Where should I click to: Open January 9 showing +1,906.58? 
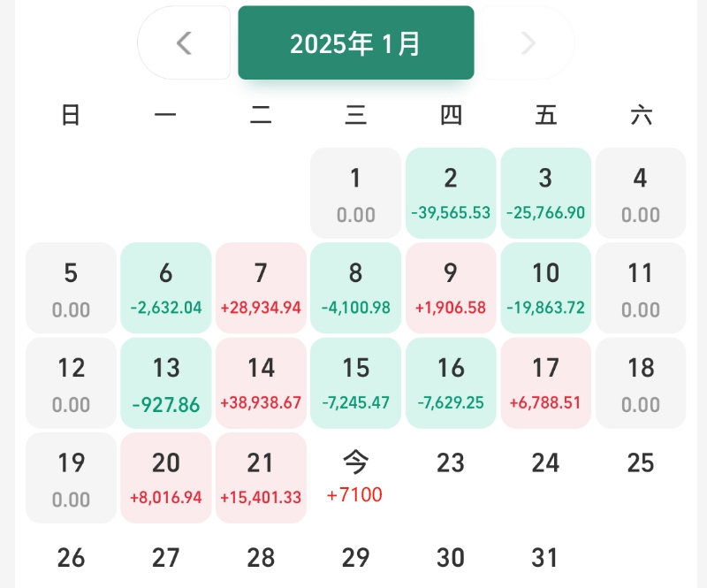pos(451,288)
